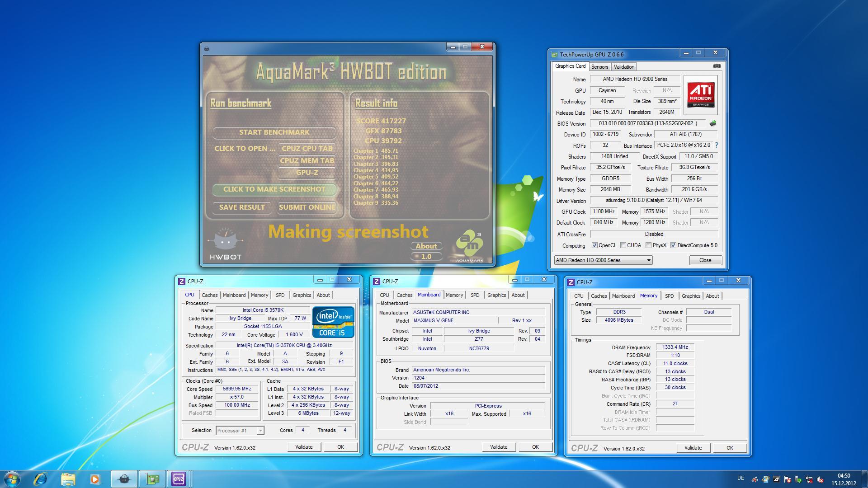
Task: Click the Bus Interface question mark help icon
Action: click(x=717, y=145)
